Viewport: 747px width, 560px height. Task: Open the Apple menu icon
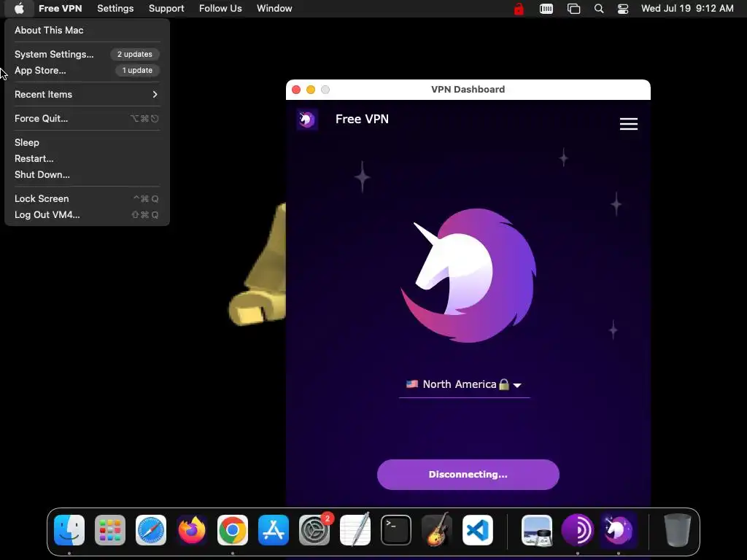pyautogui.click(x=19, y=9)
